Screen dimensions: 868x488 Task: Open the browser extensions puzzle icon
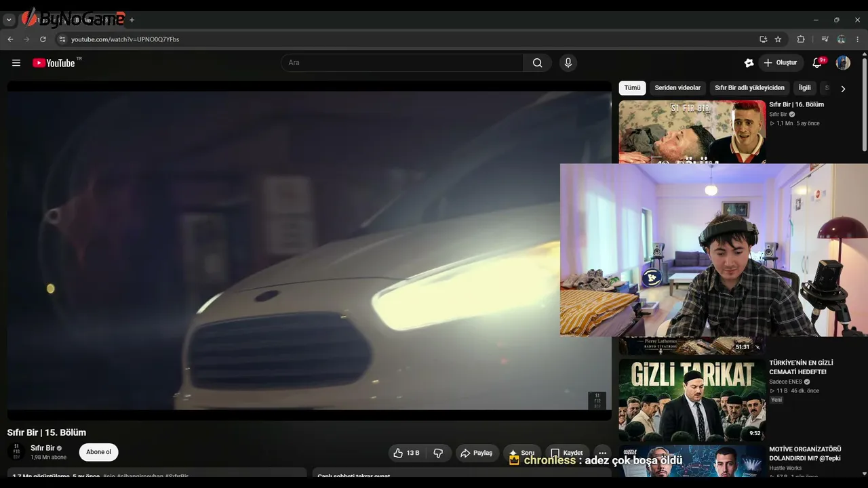[x=801, y=39]
